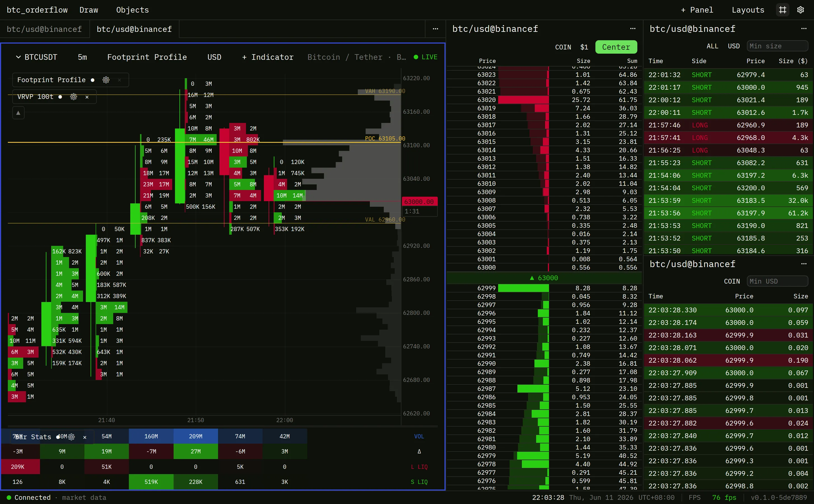Click the Connected status indicator

tap(29, 497)
